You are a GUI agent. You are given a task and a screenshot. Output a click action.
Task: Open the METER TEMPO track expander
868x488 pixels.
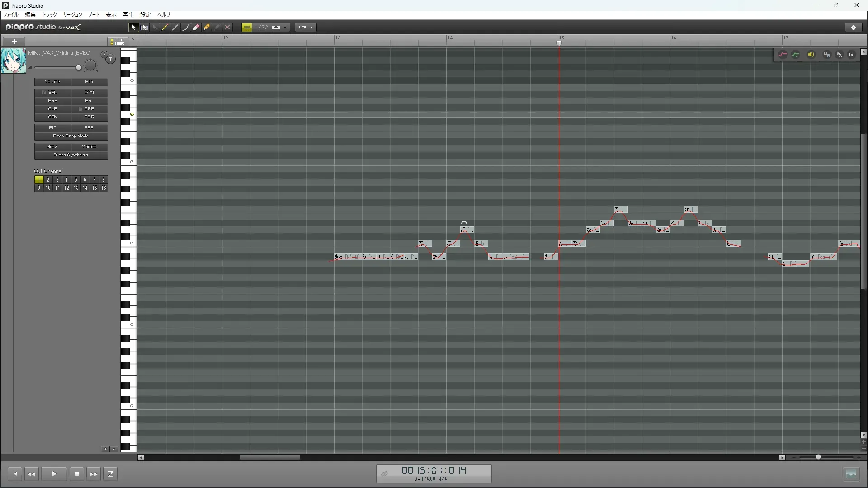pyautogui.click(x=118, y=42)
